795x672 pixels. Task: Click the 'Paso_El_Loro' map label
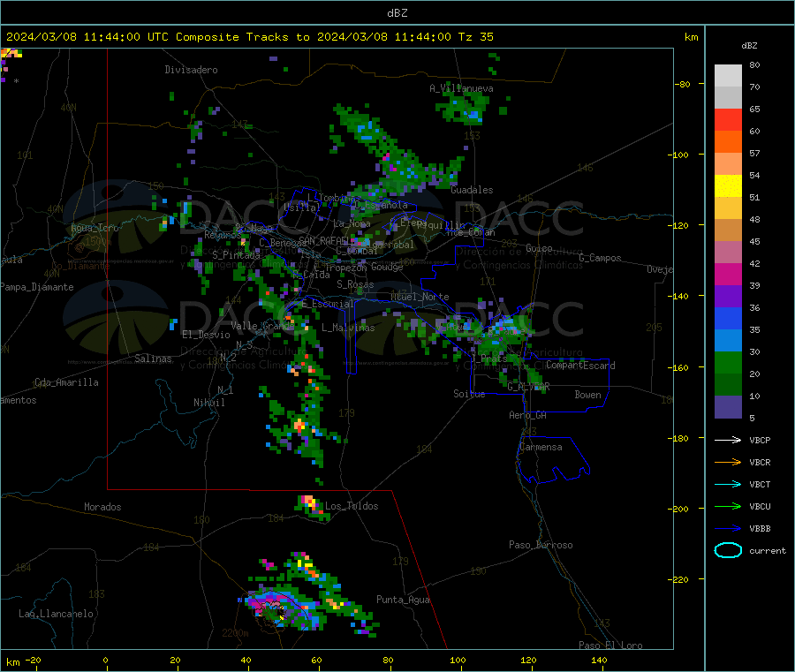pos(610,646)
